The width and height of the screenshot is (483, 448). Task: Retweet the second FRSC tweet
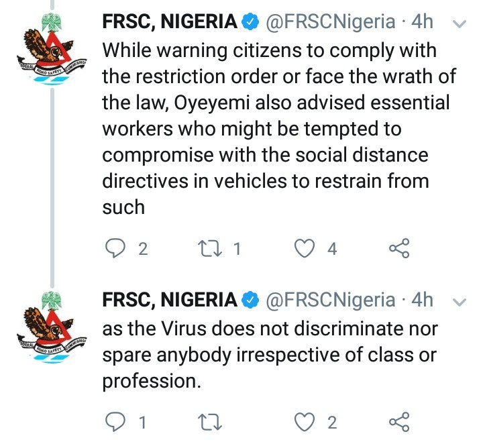point(210,423)
